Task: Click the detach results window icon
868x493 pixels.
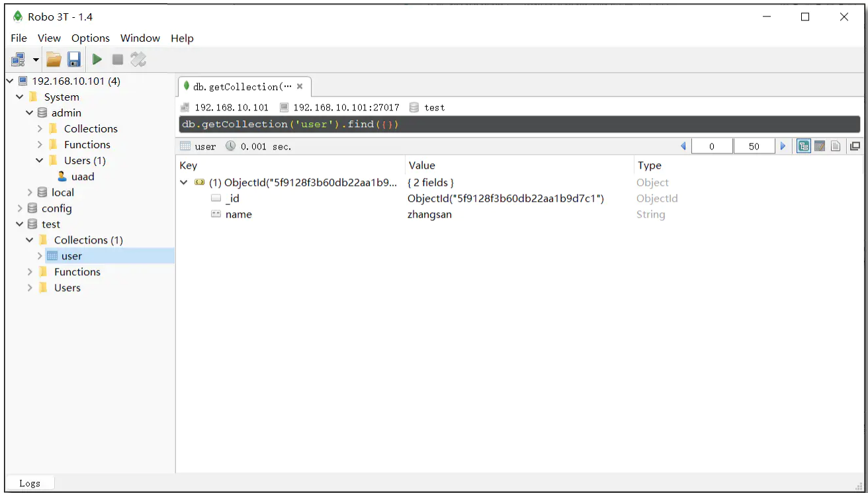Action: pos(855,146)
